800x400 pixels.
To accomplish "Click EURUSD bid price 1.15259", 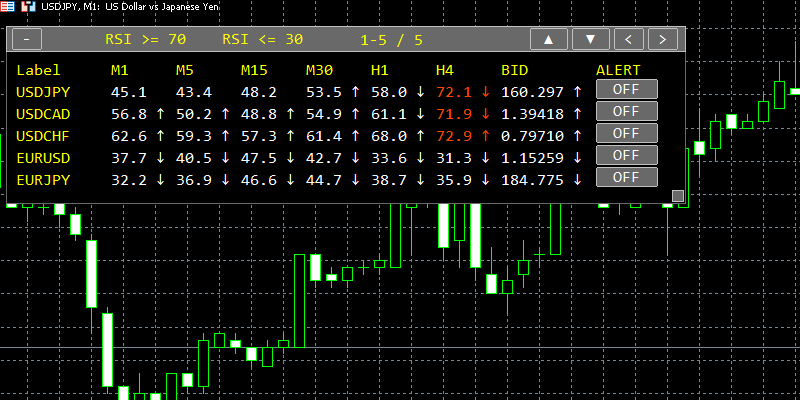I will [533, 158].
